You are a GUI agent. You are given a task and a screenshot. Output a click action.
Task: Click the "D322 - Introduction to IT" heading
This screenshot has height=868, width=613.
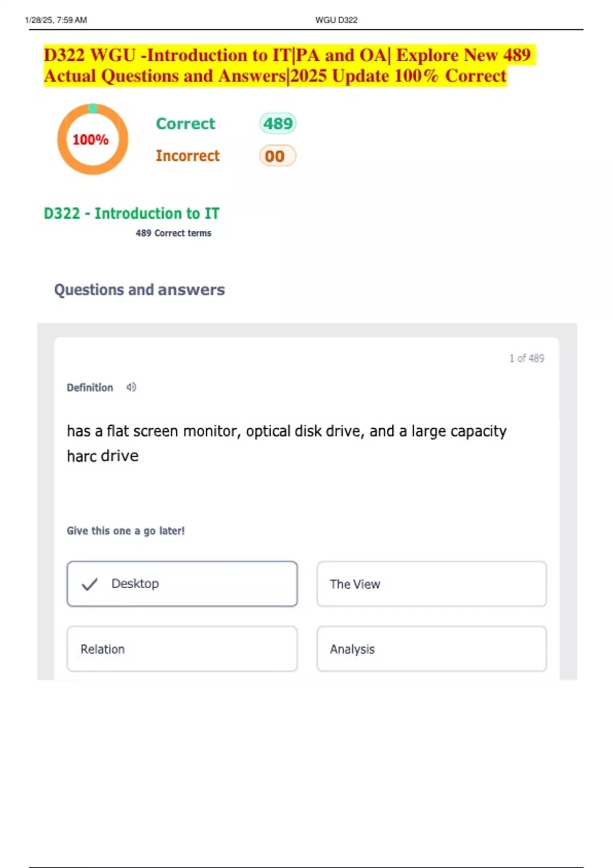pyautogui.click(x=131, y=213)
